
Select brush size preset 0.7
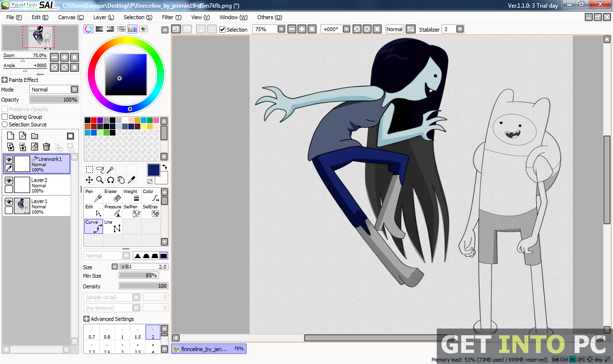click(x=91, y=332)
